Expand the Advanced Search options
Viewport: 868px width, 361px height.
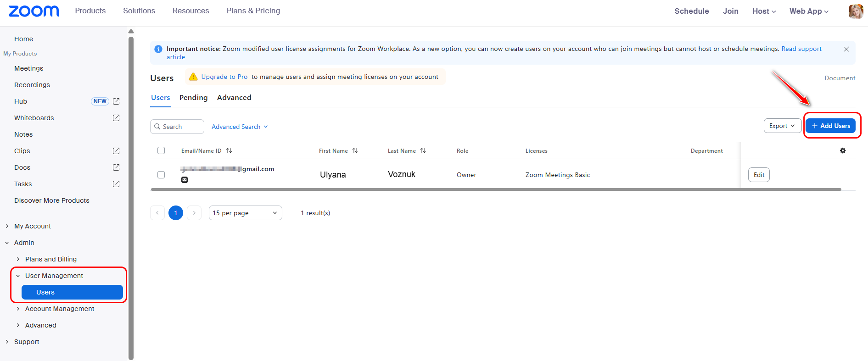pyautogui.click(x=240, y=127)
